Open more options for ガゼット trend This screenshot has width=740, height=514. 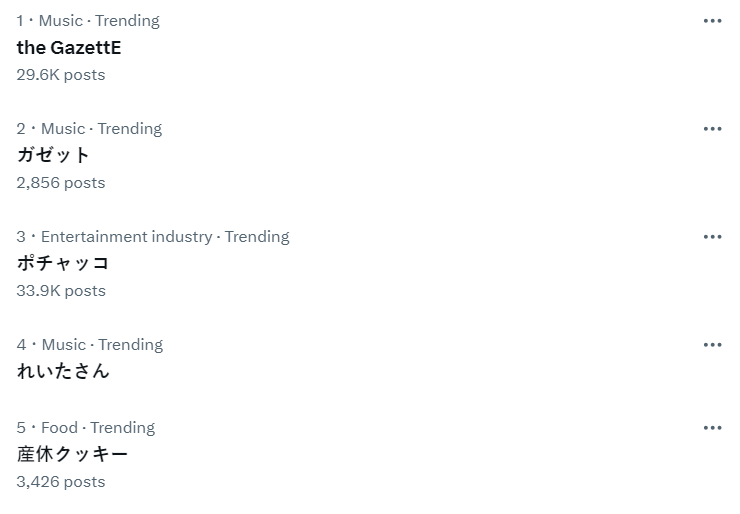[712, 129]
